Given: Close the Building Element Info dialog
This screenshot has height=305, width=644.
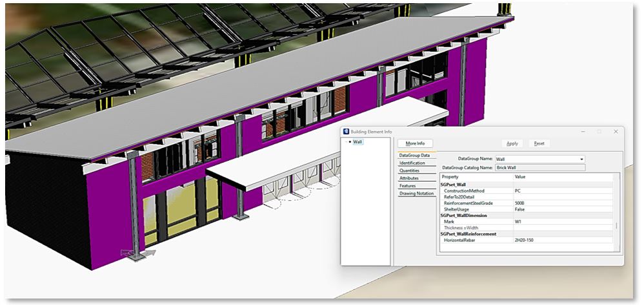Looking at the screenshot, I should click(615, 132).
